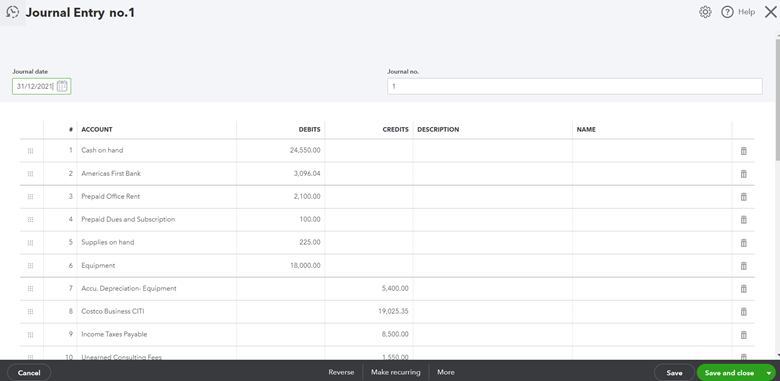Image resolution: width=780 pixels, height=381 pixels.
Task: Grab the drag handle for row 4
Action: coord(30,219)
